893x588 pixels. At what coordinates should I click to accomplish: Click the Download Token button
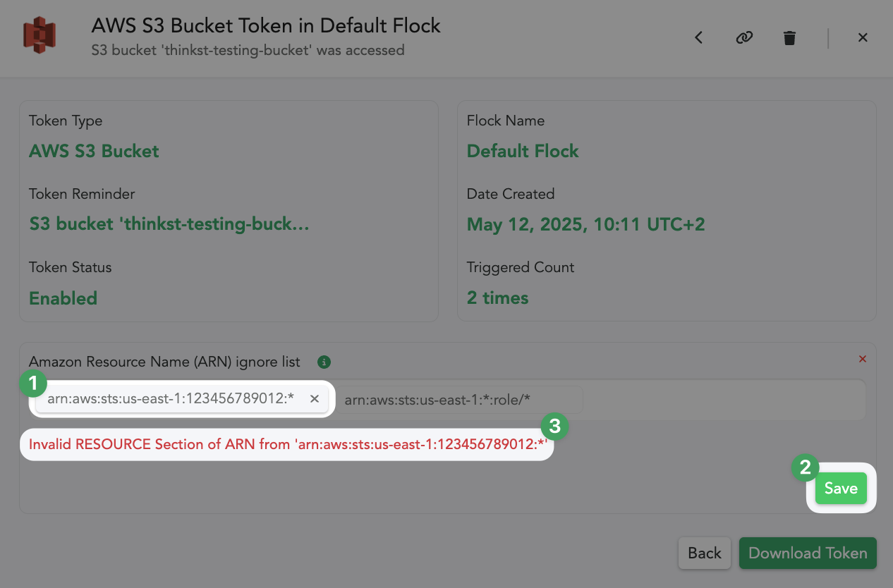click(808, 553)
